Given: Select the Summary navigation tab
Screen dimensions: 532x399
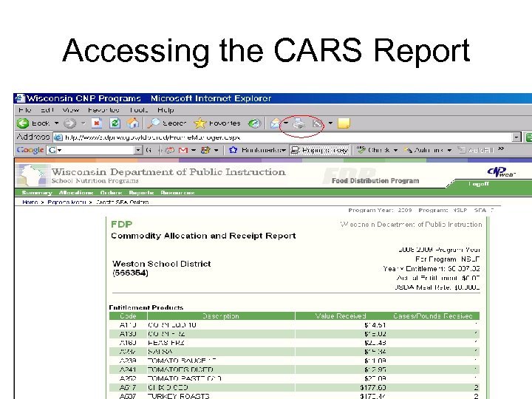Looking at the screenshot, I should (37, 193).
